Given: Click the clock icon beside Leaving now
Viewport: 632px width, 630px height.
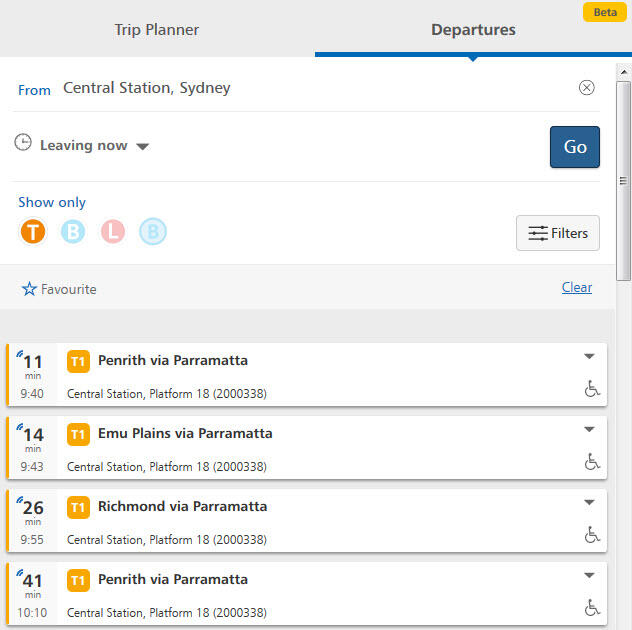Looking at the screenshot, I should point(23,142).
